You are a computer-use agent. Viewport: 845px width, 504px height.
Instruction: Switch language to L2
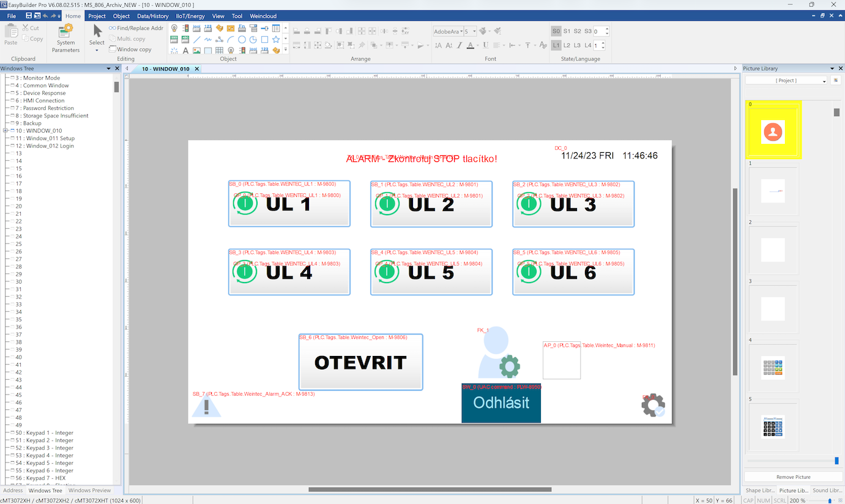[x=567, y=45]
